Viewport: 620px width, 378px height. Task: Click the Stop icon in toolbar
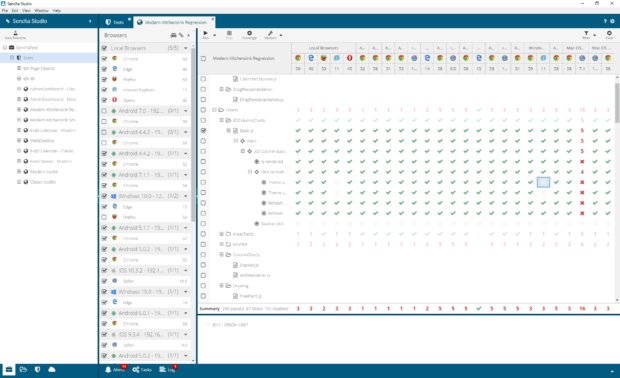229,33
